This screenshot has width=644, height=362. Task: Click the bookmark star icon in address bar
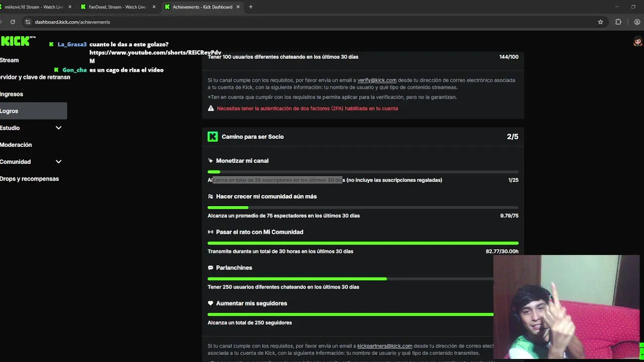[x=600, y=22]
